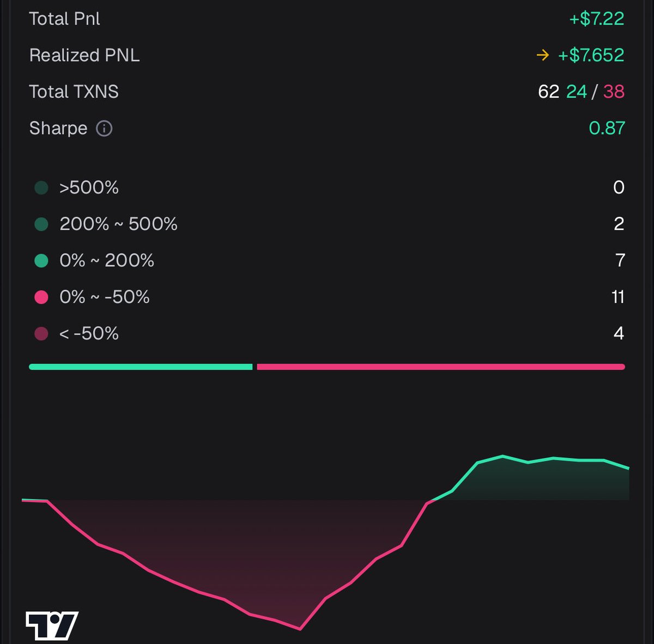
Task: Click the Total TXNS label
Action: point(74,92)
